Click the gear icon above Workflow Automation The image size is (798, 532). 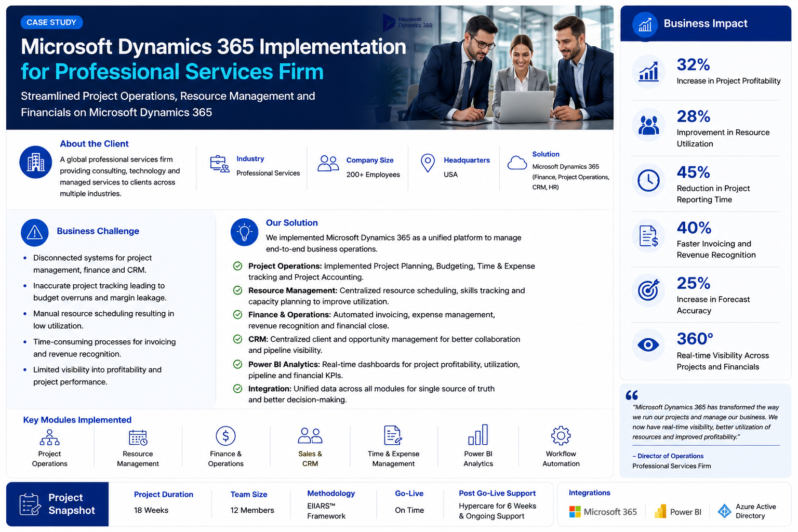point(561,436)
